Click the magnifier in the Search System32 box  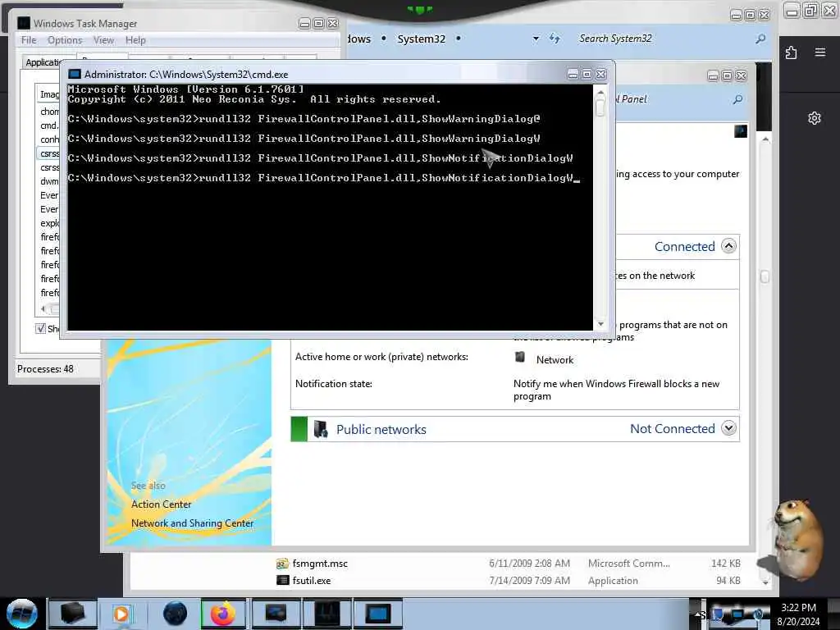pyautogui.click(x=760, y=39)
